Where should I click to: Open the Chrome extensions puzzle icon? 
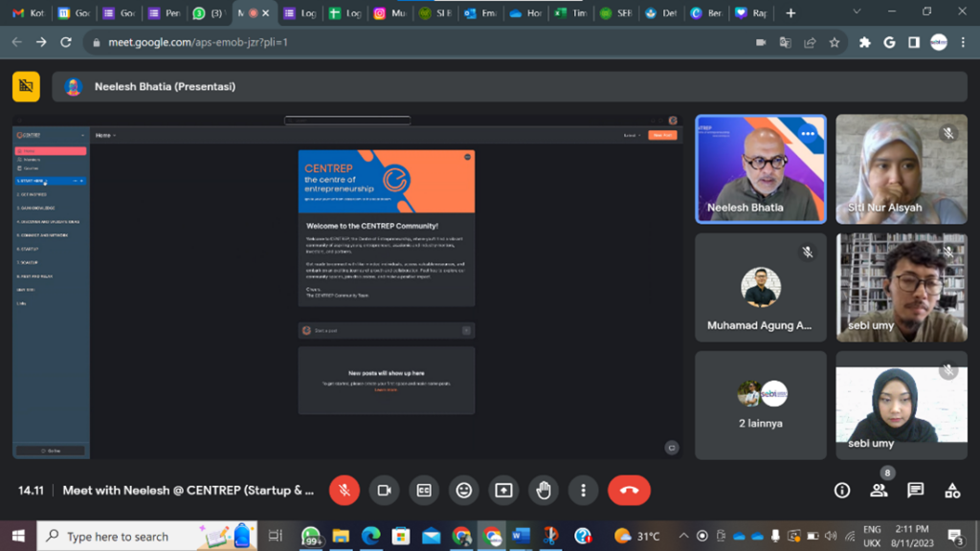pos(865,42)
